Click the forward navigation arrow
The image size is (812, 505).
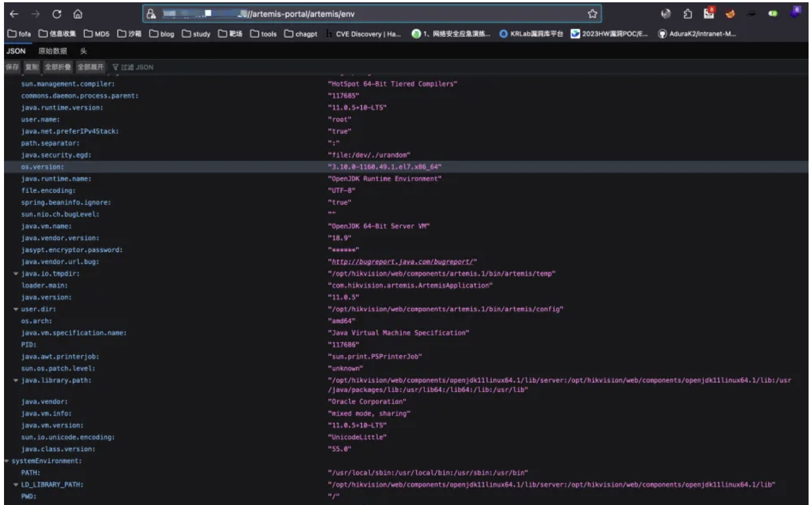click(36, 14)
